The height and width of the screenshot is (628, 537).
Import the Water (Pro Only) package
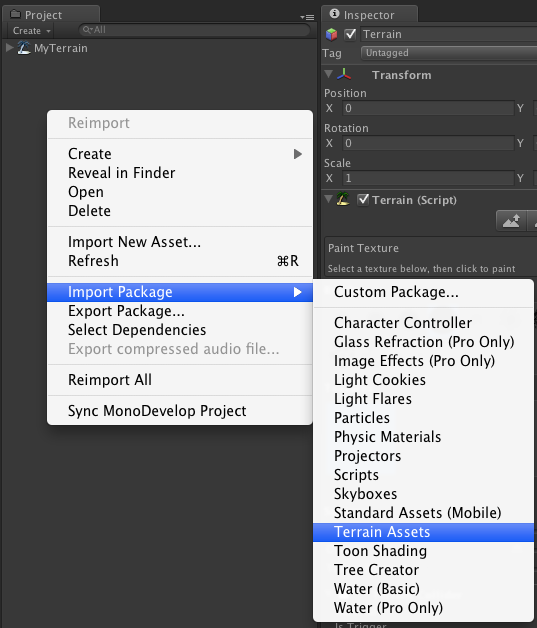point(423,608)
